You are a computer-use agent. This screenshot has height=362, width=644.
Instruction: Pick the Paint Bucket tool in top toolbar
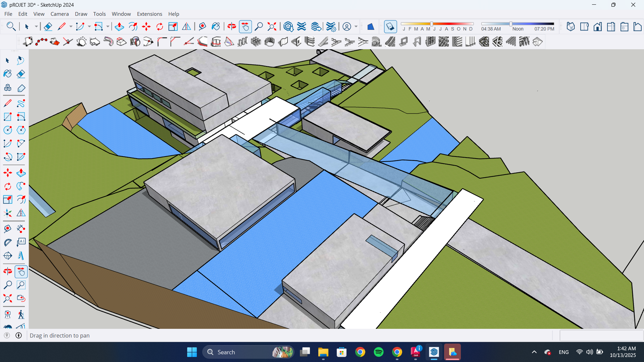pyautogui.click(x=216, y=26)
